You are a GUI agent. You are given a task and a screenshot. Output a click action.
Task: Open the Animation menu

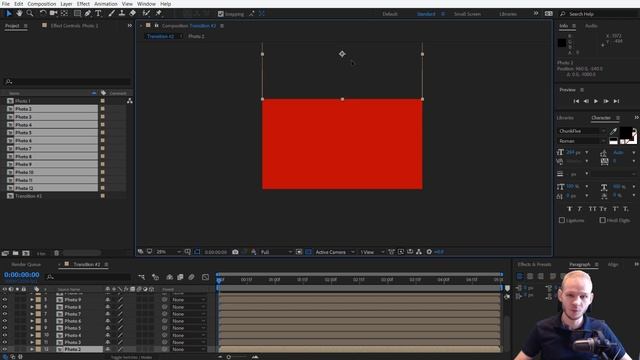(x=106, y=4)
